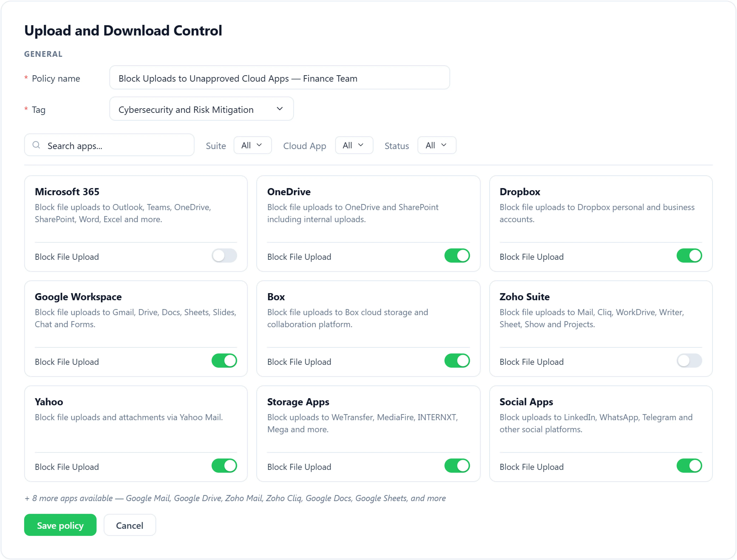Screen dimensions: 737x560
Task: Click Block File Upload label in Yahoo card
Action: (x=67, y=467)
